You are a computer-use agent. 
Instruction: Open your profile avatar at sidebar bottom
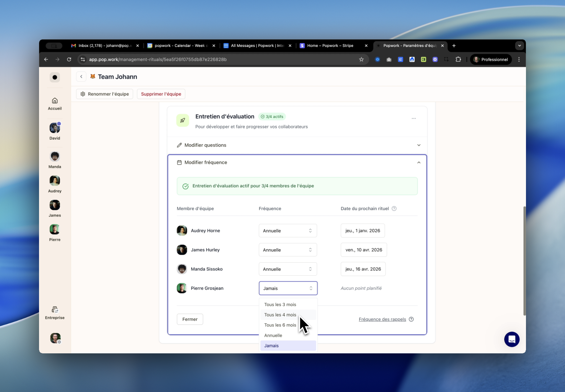click(55, 338)
